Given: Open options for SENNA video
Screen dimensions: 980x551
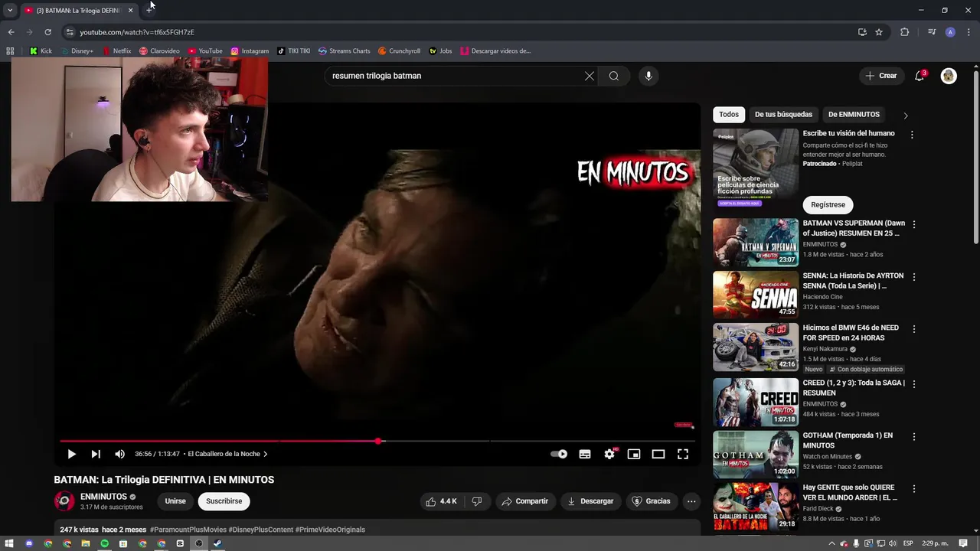Looking at the screenshot, I should [913, 277].
